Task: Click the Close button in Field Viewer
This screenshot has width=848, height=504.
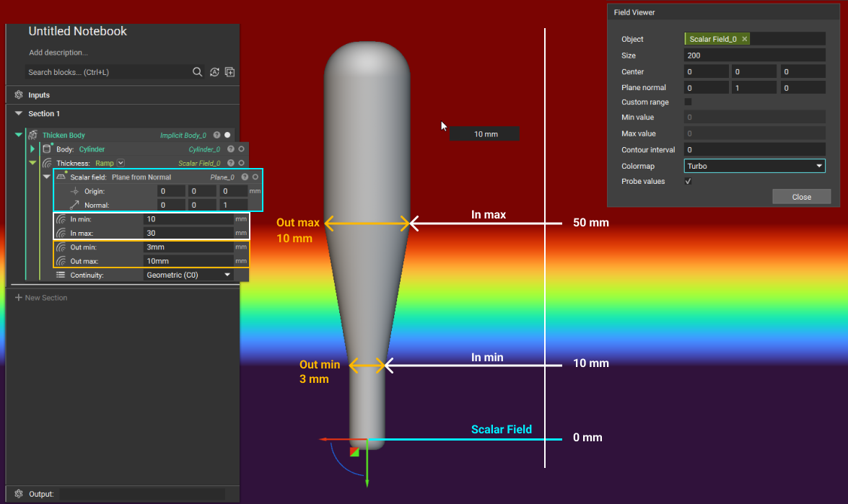Action: 802,197
